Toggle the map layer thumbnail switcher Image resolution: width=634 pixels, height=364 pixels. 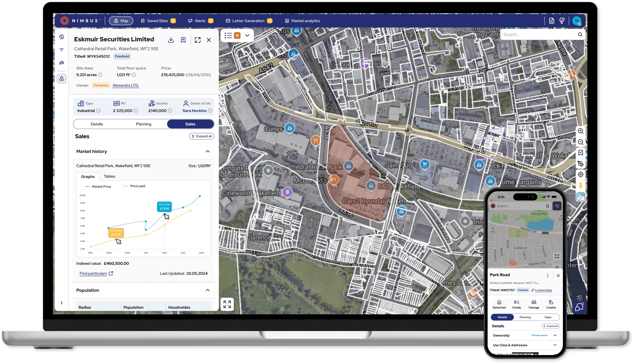pyautogui.click(x=581, y=197)
